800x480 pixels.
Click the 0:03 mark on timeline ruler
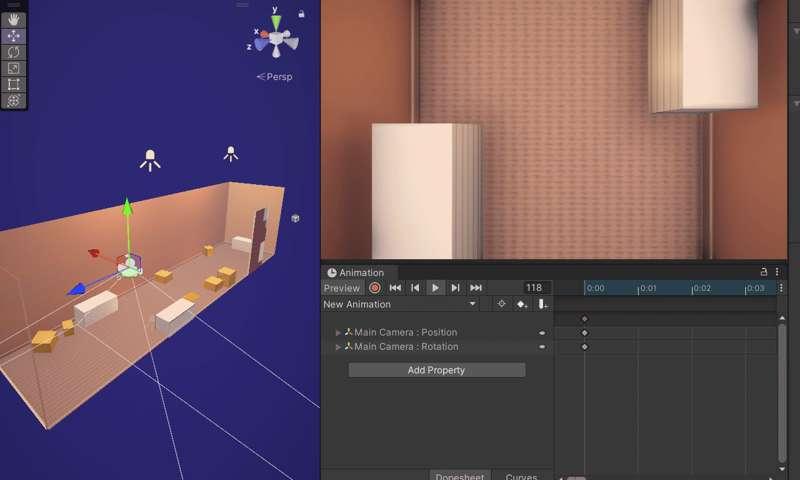click(755, 288)
